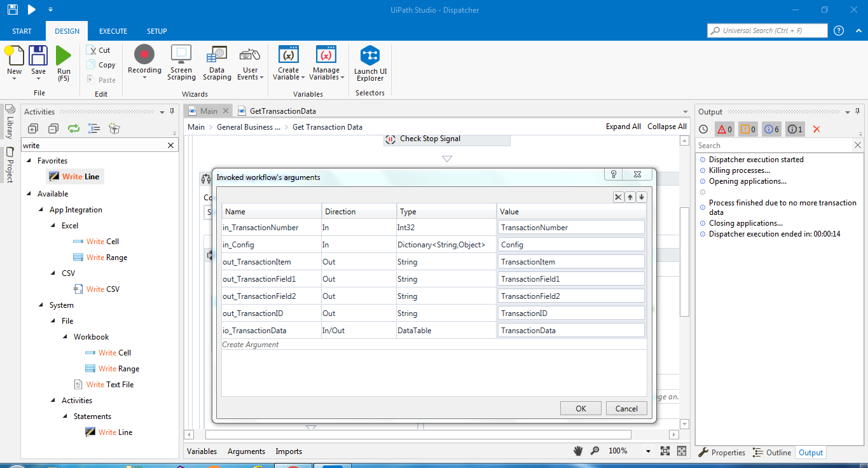Toggle the warnings filter in the Output panel
868x468 pixels.
747,129
